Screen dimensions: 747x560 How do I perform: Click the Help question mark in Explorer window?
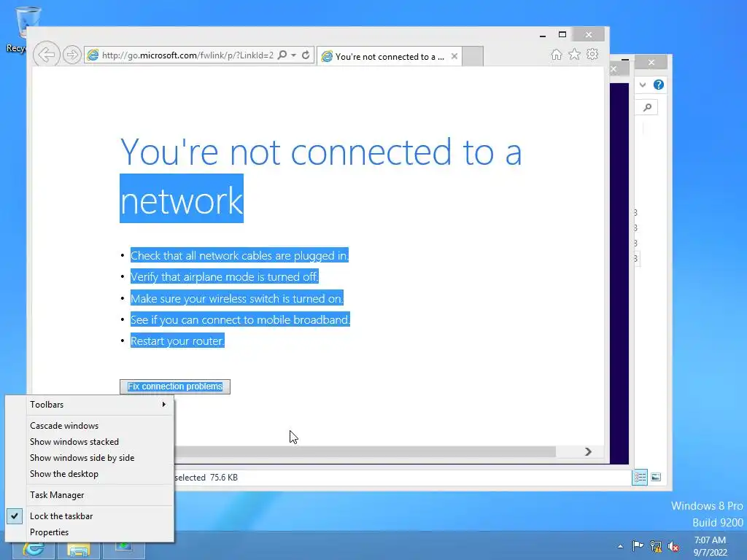[x=659, y=85]
